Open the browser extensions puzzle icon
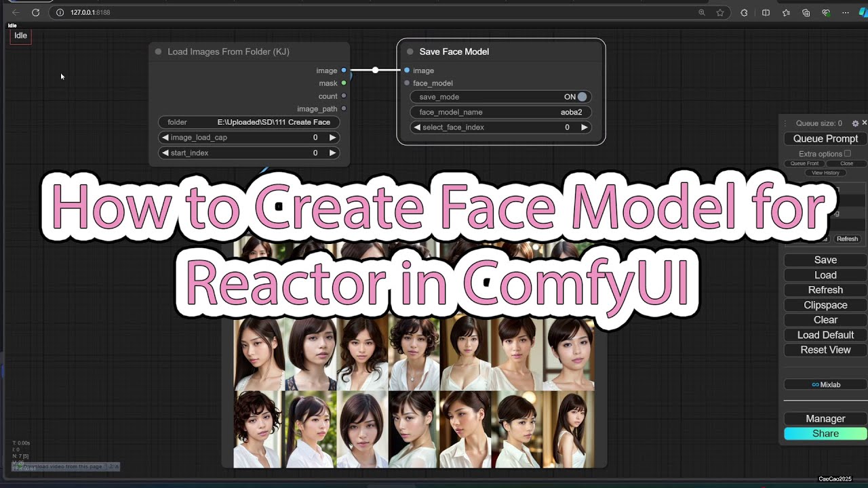Image resolution: width=868 pixels, height=488 pixels. click(x=744, y=12)
